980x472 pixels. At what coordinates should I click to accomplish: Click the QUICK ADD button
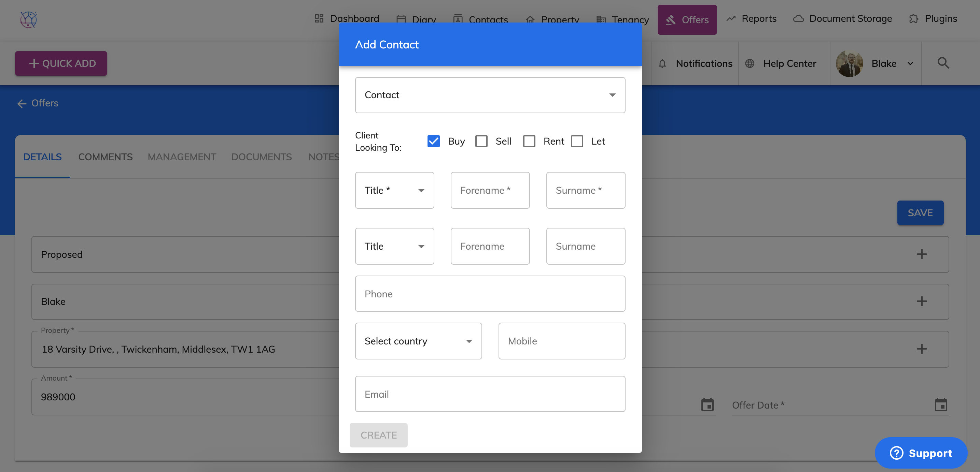[x=61, y=63]
